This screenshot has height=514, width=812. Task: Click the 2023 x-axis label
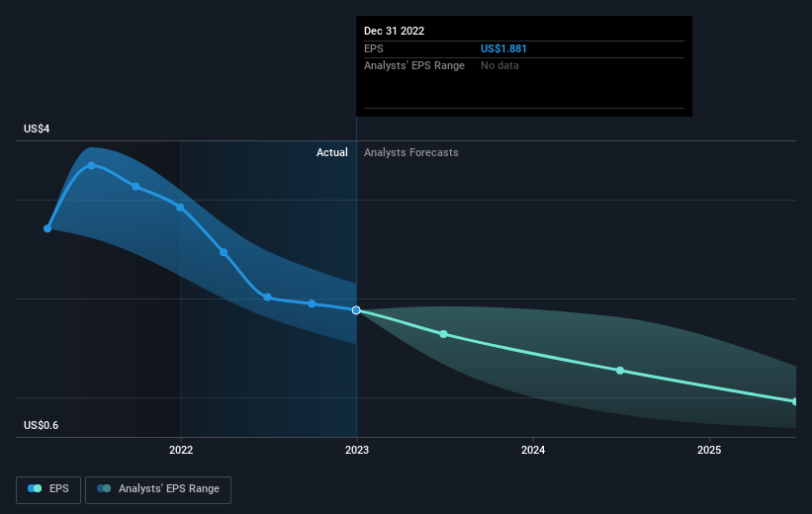pyautogui.click(x=357, y=450)
